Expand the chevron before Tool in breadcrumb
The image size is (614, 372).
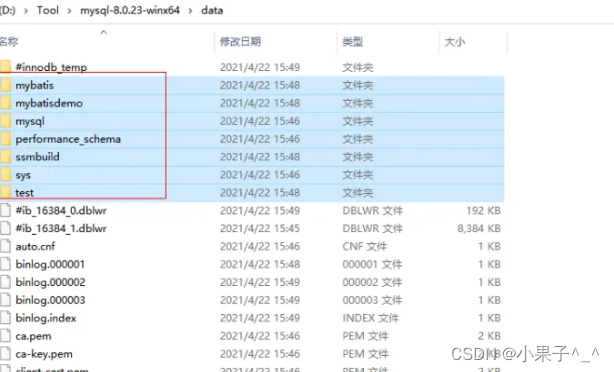pos(26,11)
